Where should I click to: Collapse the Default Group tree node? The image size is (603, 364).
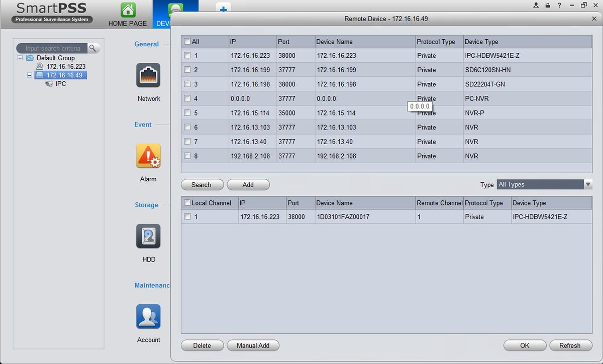[20, 58]
